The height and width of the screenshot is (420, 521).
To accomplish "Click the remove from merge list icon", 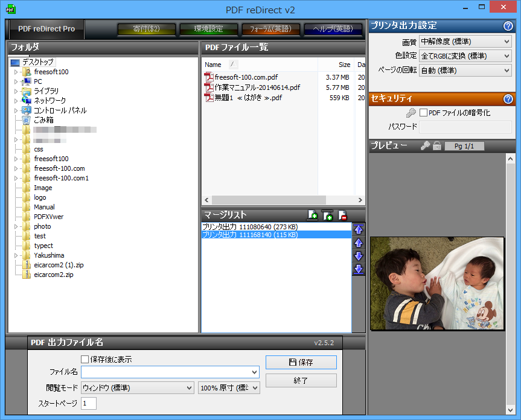I will point(342,215).
